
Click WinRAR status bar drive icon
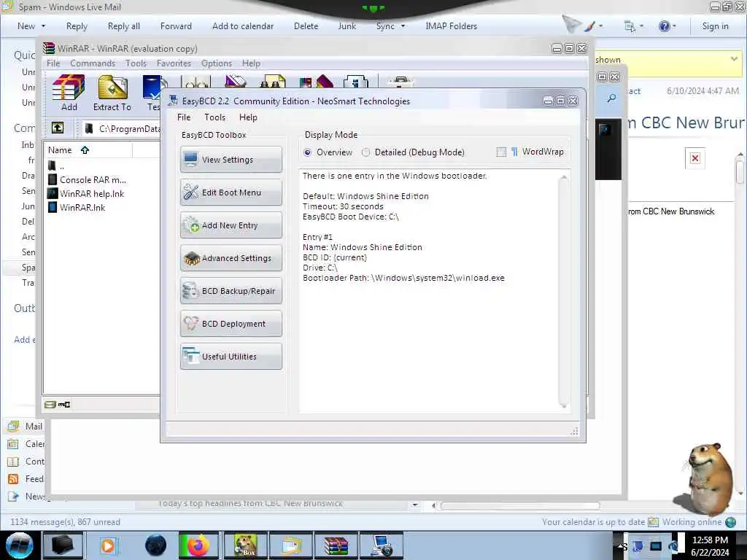point(50,405)
